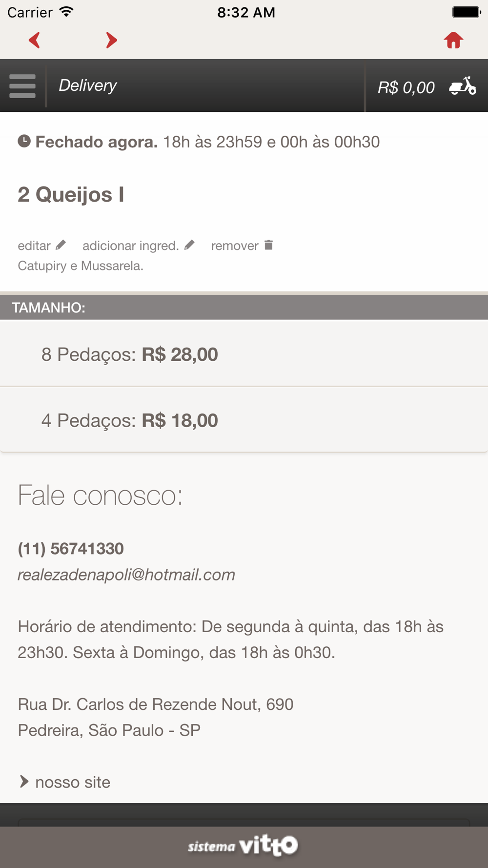Tap the sistema vitto footer logo
The image size is (488, 868).
[243, 846]
